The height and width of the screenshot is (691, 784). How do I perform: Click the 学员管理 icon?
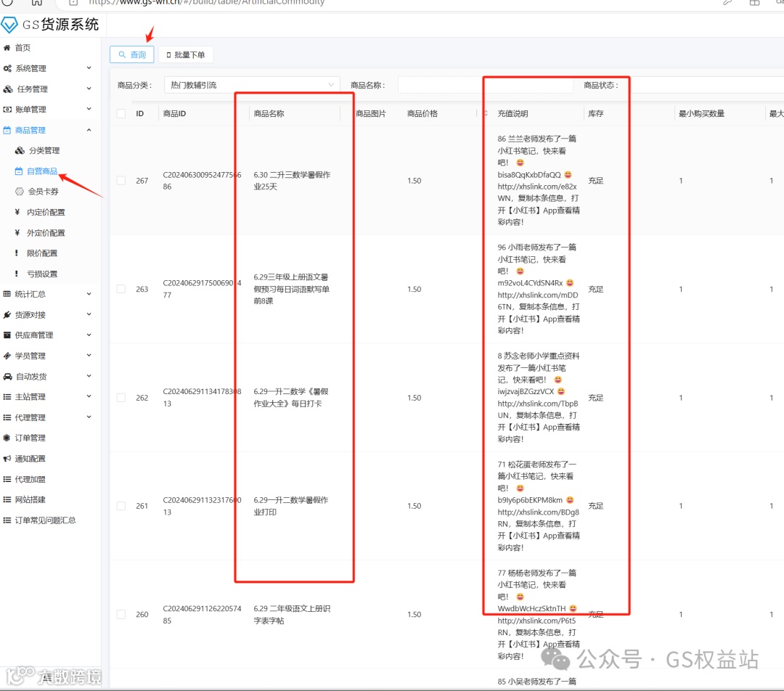coord(7,356)
